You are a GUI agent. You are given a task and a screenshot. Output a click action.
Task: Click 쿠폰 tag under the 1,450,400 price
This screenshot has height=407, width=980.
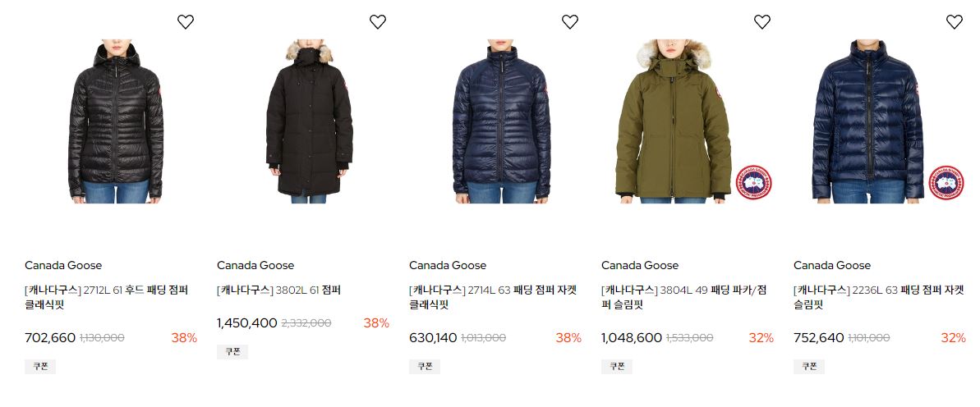232,352
